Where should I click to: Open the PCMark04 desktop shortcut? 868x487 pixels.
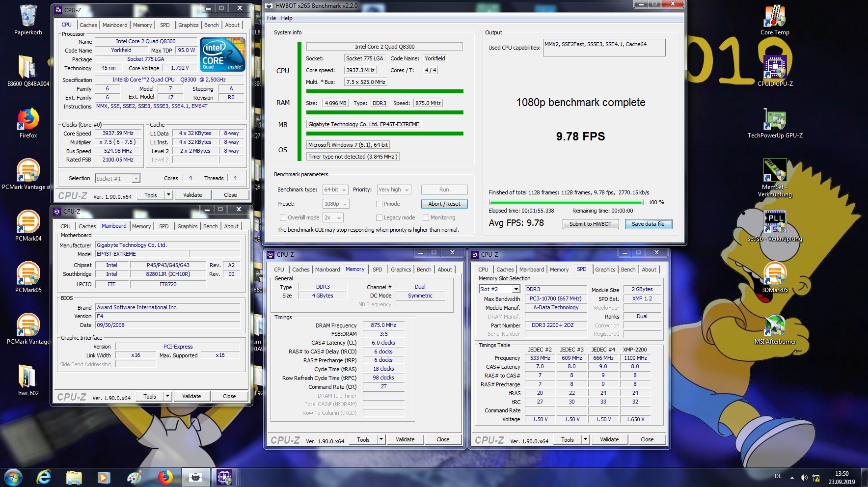tap(28, 221)
